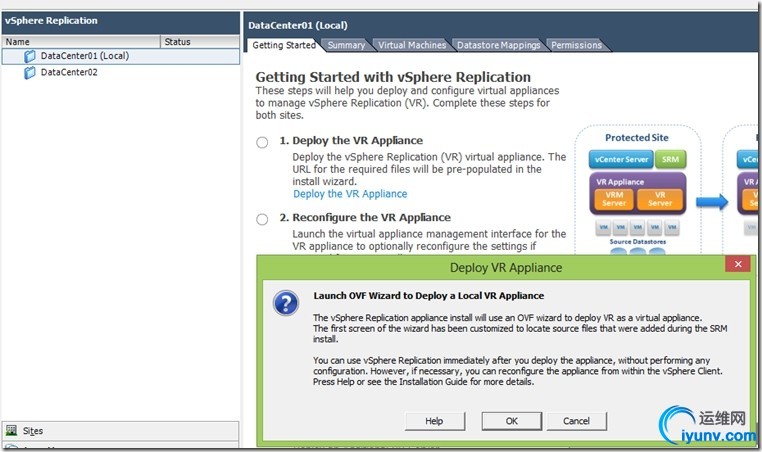The image size is (762, 452).
Task: Open the Virtual Machines tab
Action: (x=412, y=45)
